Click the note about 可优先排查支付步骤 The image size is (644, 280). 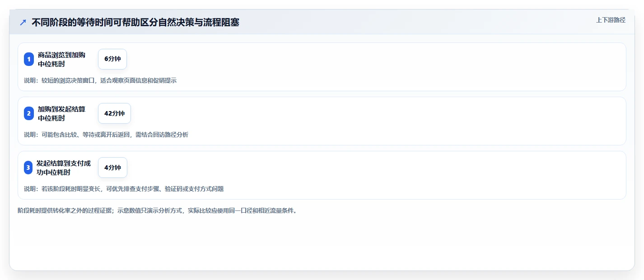tap(124, 189)
